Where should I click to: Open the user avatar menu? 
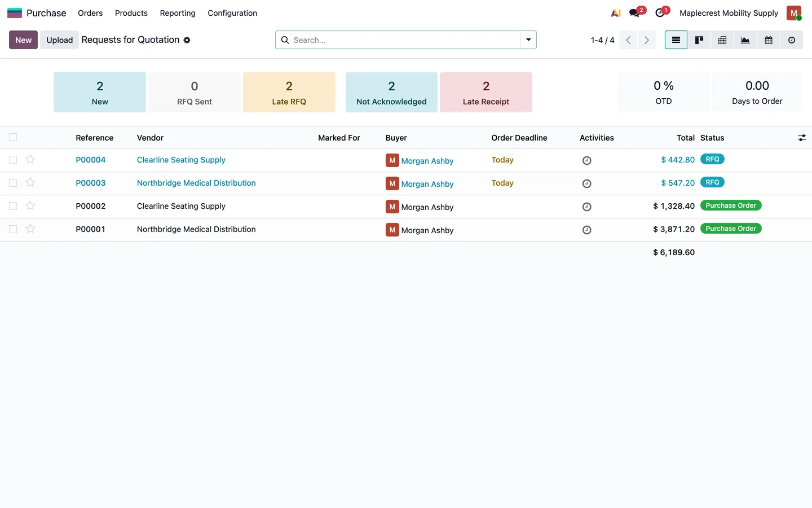point(794,13)
